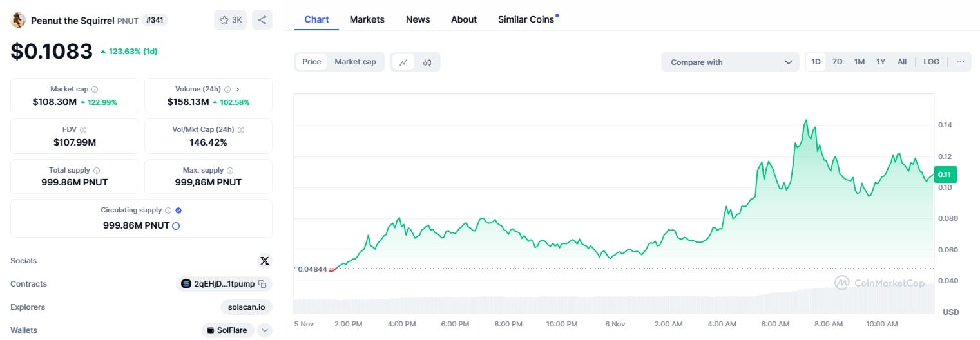
Task: Click the green 0.11 current price label
Action: point(945,174)
